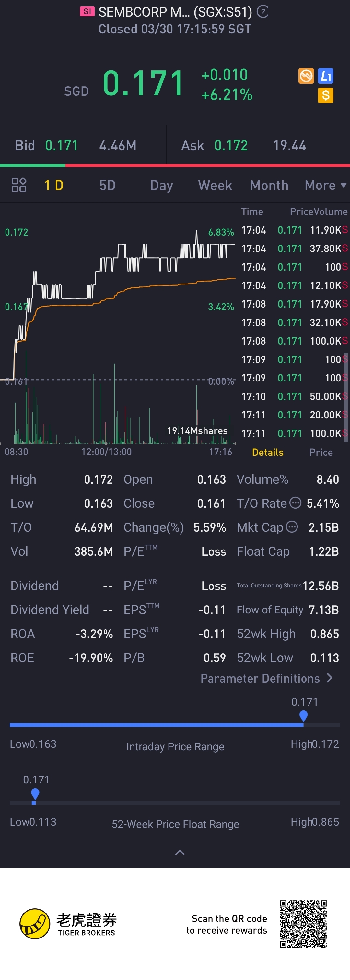Tap the Closed 03/30 17:15:59 SGT status
350x980 pixels.
pos(175,29)
